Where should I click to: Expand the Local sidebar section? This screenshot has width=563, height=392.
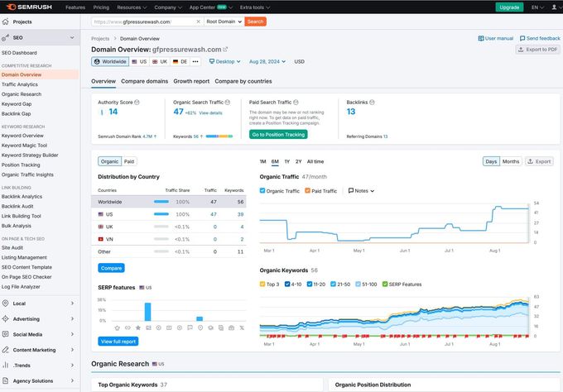(x=72, y=303)
